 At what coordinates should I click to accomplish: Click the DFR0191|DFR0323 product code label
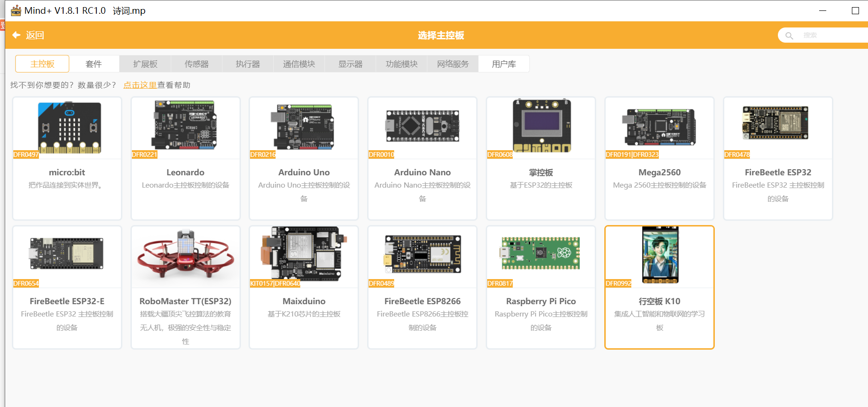pos(632,154)
